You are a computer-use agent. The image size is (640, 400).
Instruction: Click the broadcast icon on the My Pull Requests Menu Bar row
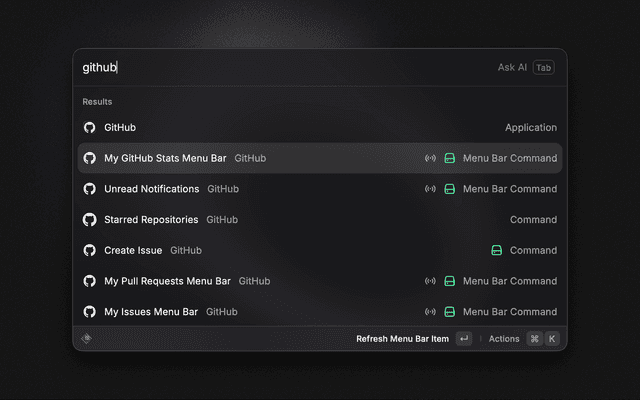430,281
